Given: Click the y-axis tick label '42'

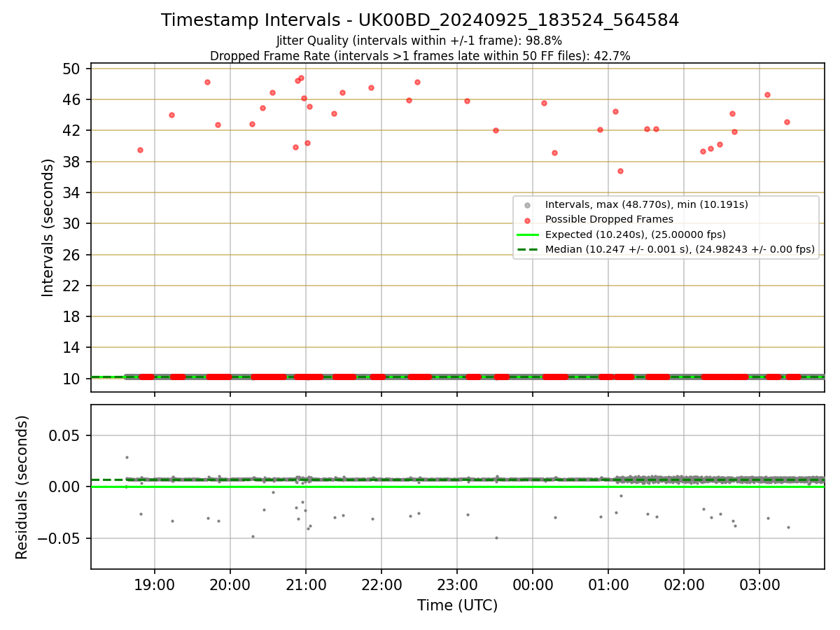Looking at the screenshot, I should 73,130.
